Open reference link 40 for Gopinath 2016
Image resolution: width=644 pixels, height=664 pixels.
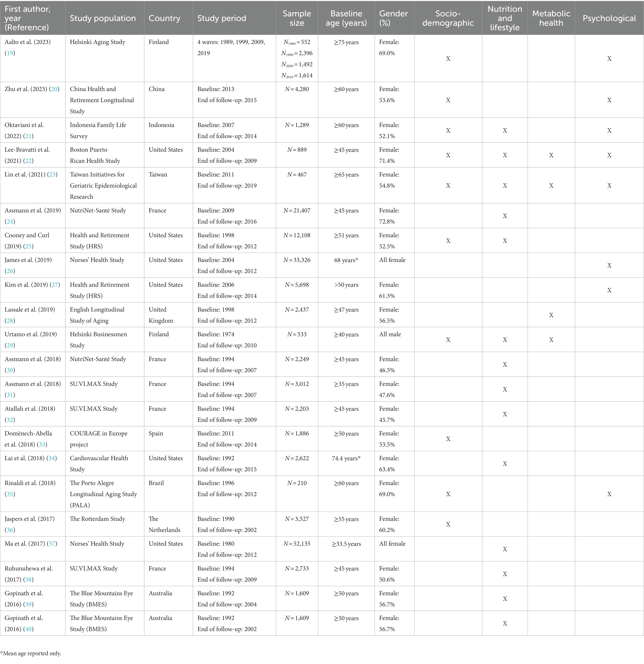tap(28, 629)
